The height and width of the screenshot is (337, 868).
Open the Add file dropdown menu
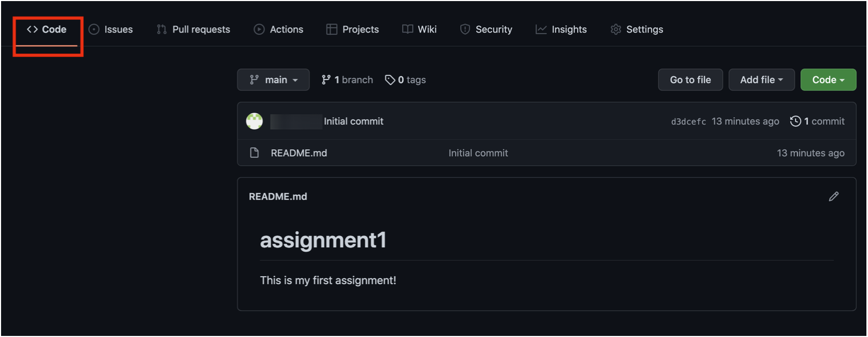click(761, 80)
